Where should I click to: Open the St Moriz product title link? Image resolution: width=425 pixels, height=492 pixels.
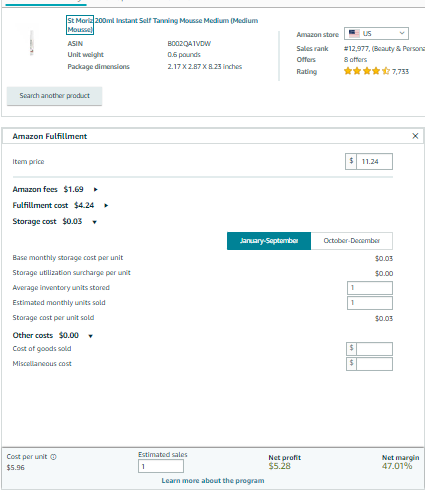click(163, 25)
